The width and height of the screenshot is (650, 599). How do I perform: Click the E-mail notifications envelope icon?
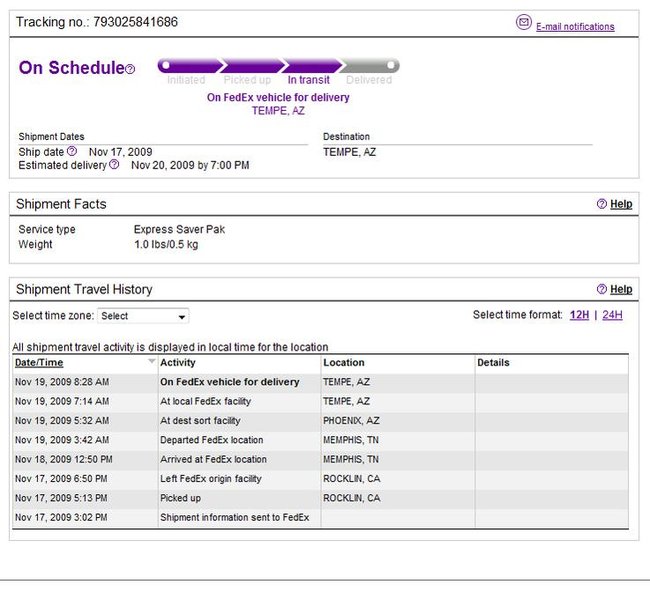click(524, 22)
